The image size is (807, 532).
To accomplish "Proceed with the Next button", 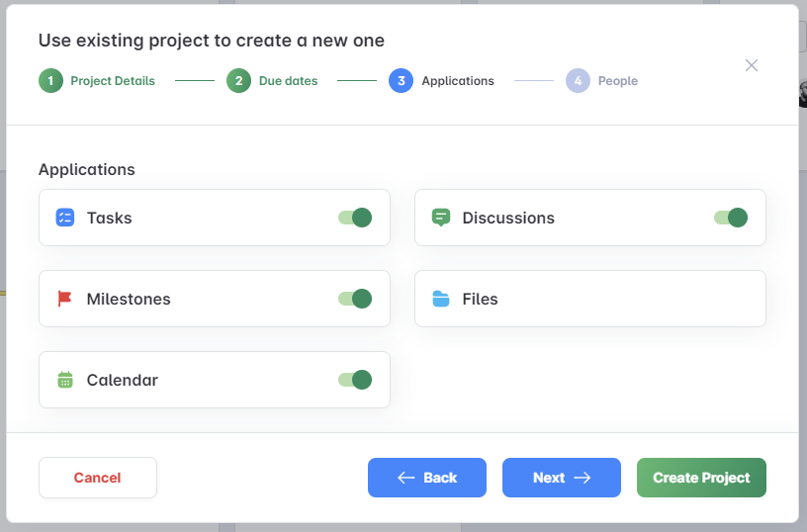I will [x=562, y=478].
